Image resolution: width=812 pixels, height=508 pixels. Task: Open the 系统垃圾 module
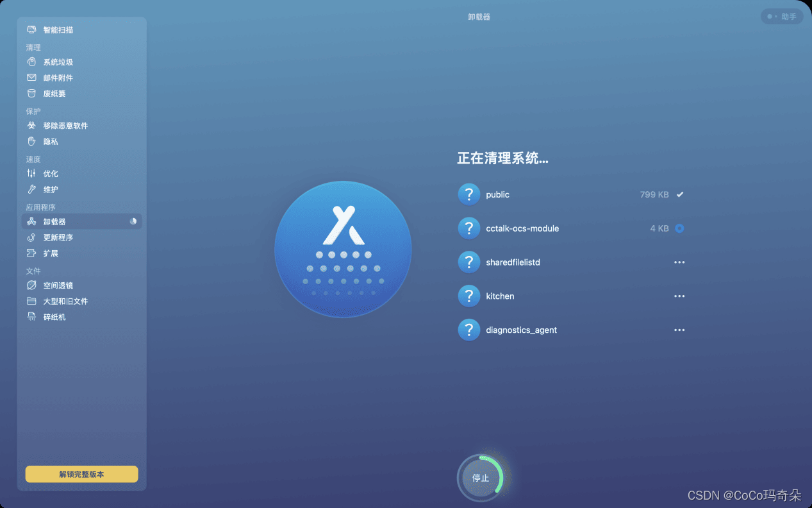pos(82,62)
